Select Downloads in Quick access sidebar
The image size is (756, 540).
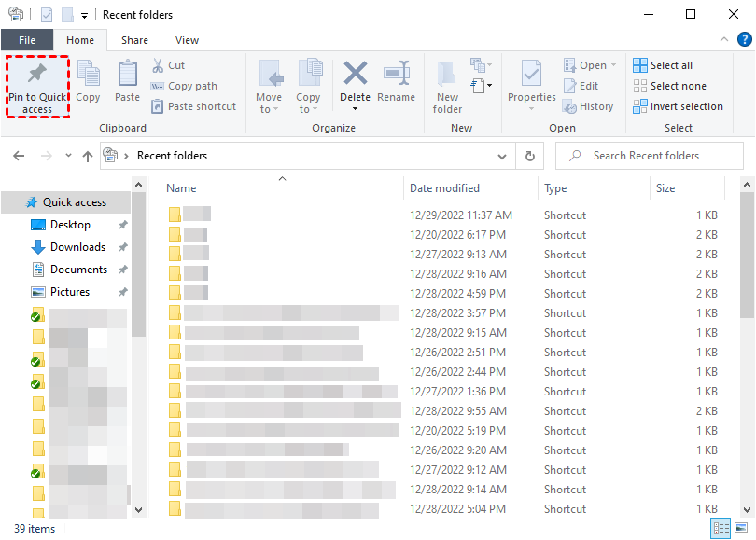click(x=77, y=247)
